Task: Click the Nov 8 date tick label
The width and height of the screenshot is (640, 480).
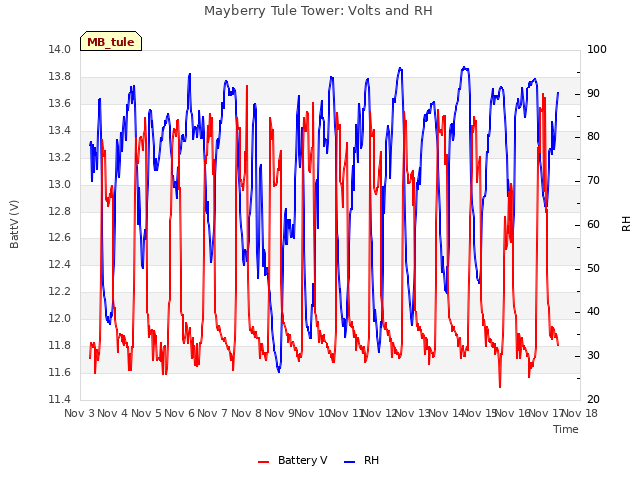Action: pyautogui.click(x=246, y=413)
